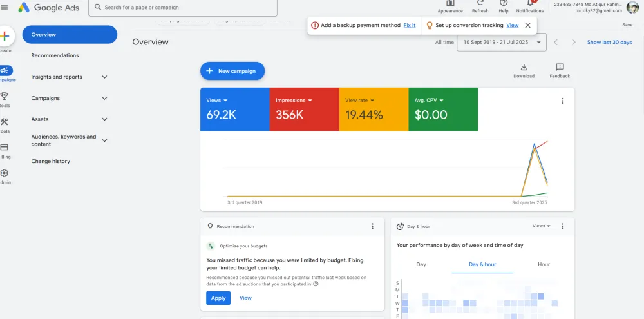Image resolution: width=644 pixels, height=319 pixels.
Task: Open Tools in the left rail
Action: pyautogui.click(x=5, y=122)
